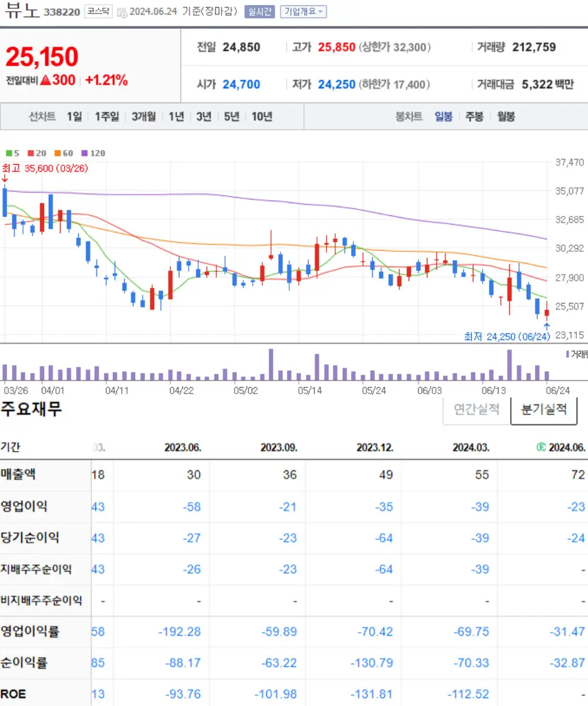Click the 고가 value 25,850
Viewport: 588px width, 706px height.
[x=336, y=47]
